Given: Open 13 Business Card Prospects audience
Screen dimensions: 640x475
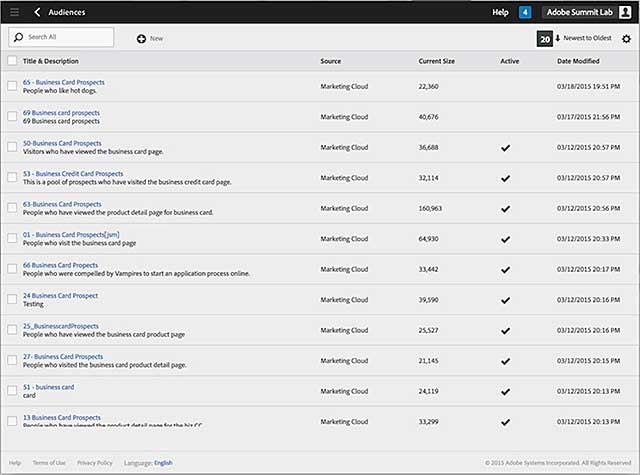Looking at the screenshot, I should pyautogui.click(x=62, y=417).
